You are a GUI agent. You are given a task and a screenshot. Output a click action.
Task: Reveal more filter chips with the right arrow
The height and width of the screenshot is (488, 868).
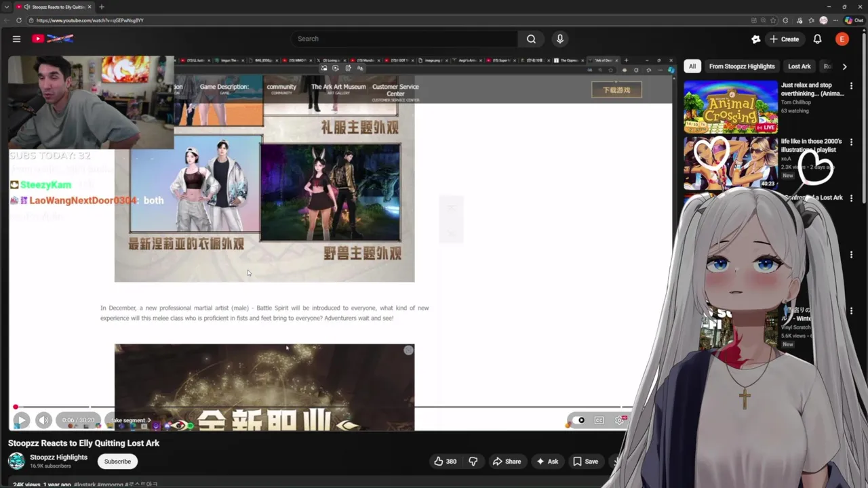844,66
